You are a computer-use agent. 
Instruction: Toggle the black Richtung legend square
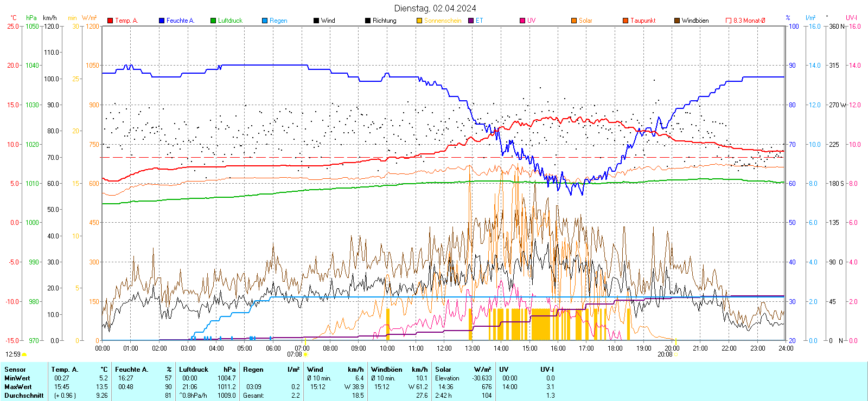point(368,21)
